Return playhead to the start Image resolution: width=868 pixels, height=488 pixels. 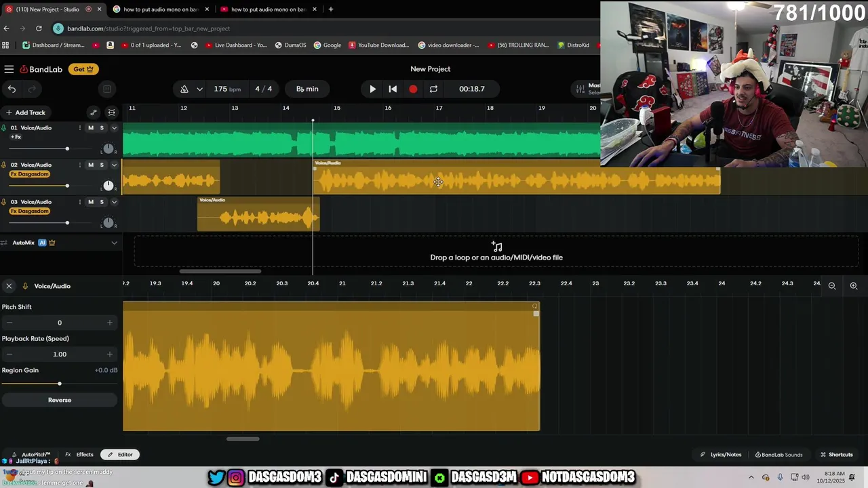tap(393, 89)
